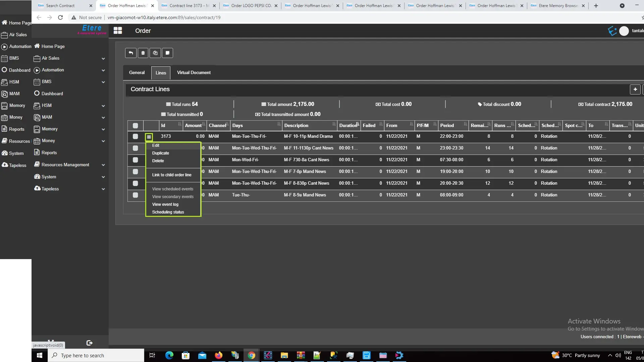Sort the table by Description column header

click(296, 126)
